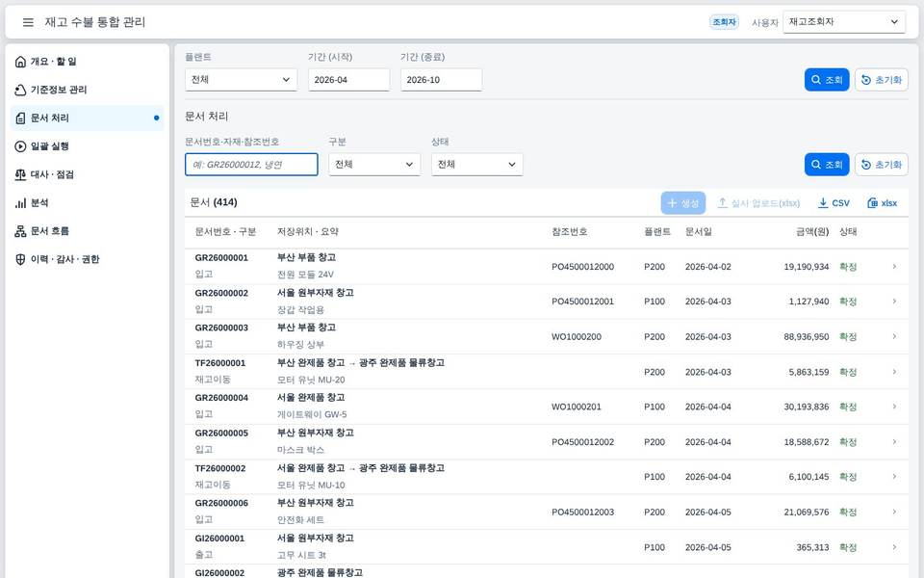Image resolution: width=924 pixels, height=578 pixels.
Task: Open row GI26000001 detail chevron
Action: click(x=894, y=547)
